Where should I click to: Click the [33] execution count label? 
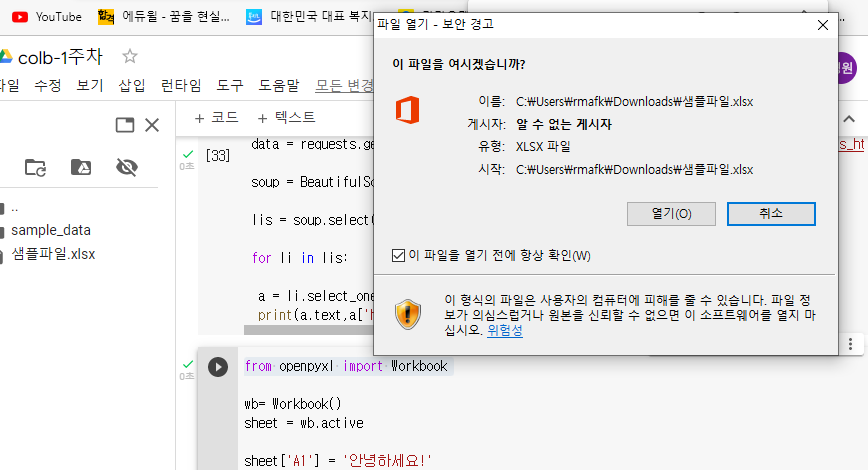[218, 156]
